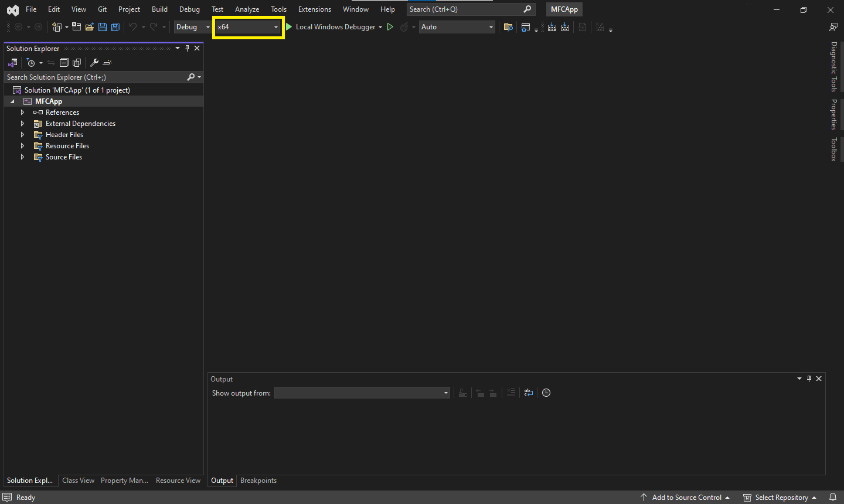Open the Extensions menu
844x504 pixels.
(x=315, y=9)
